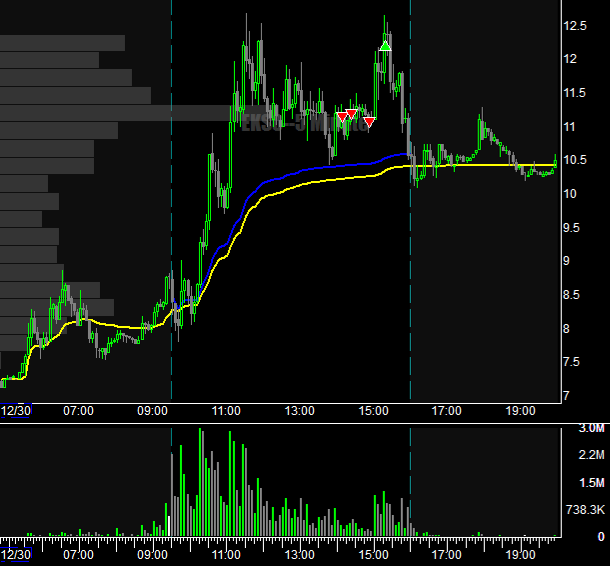Click 15:00 on the price chart time axis
Screen dimensions: 610x566
pos(373,411)
